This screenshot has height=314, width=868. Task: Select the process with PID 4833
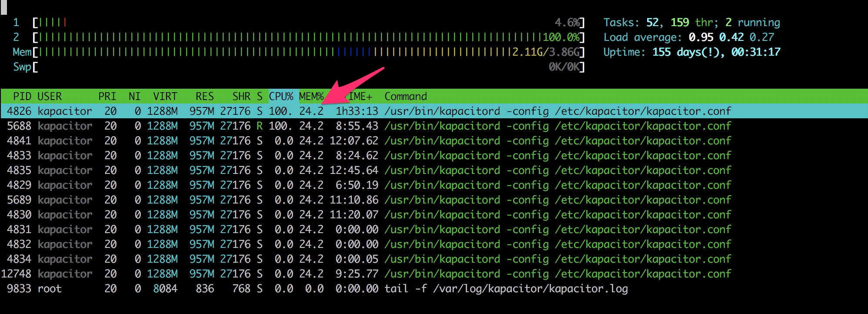click(434, 155)
